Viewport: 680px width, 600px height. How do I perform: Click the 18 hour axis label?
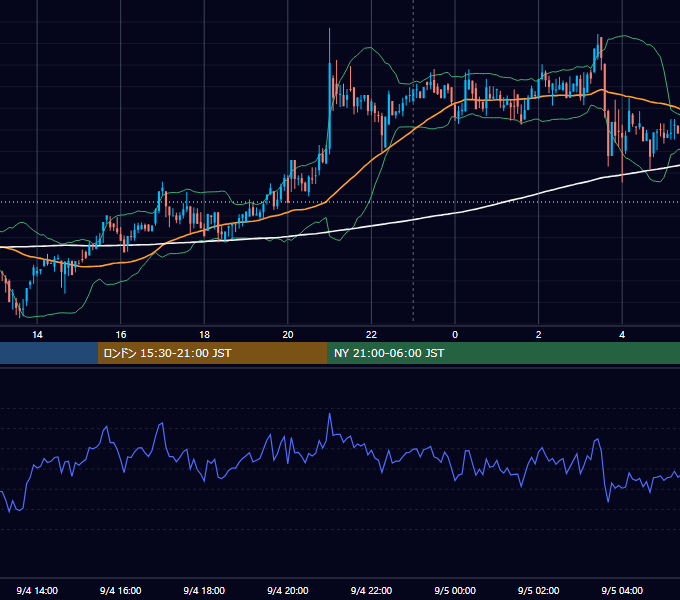click(204, 335)
